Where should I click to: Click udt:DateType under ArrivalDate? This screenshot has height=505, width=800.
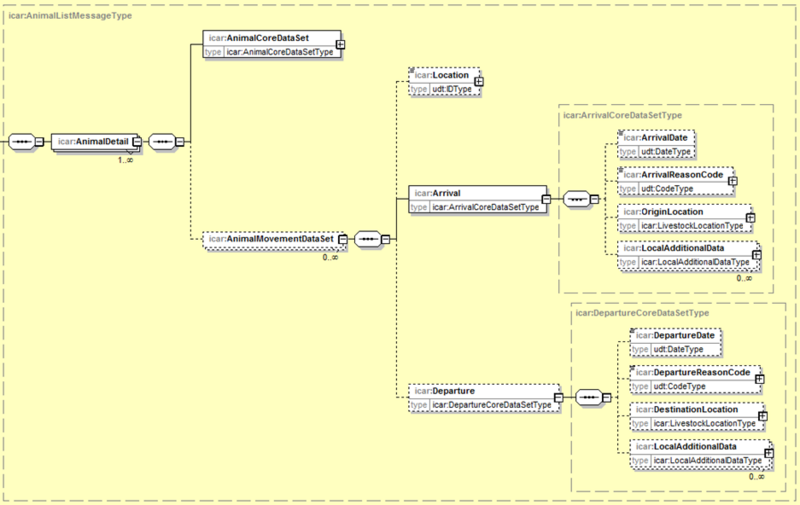[666, 152]
